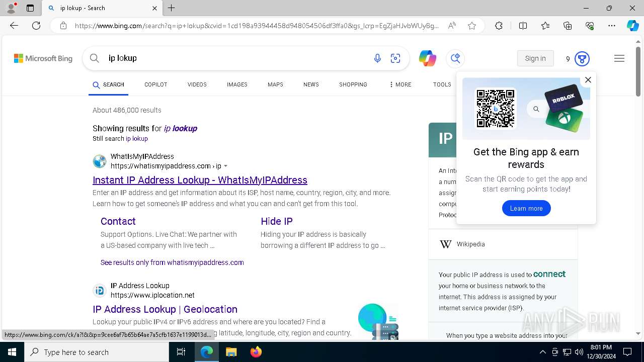Viewport: 644px width, 362px height.
Task: Click the site info lock icon
Action: [x=63, y=26]
